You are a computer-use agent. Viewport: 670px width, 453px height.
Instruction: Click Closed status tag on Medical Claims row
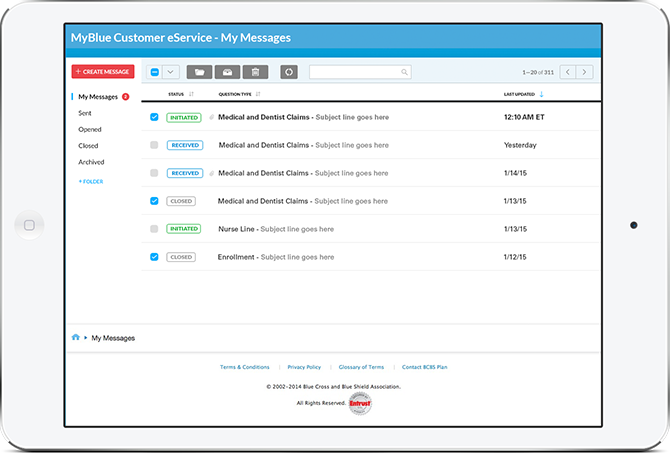(x=181, y=201)
